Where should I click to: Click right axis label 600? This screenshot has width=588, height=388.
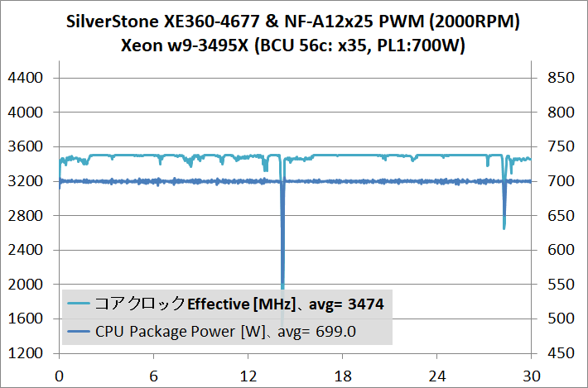click(x=561, y=250)
